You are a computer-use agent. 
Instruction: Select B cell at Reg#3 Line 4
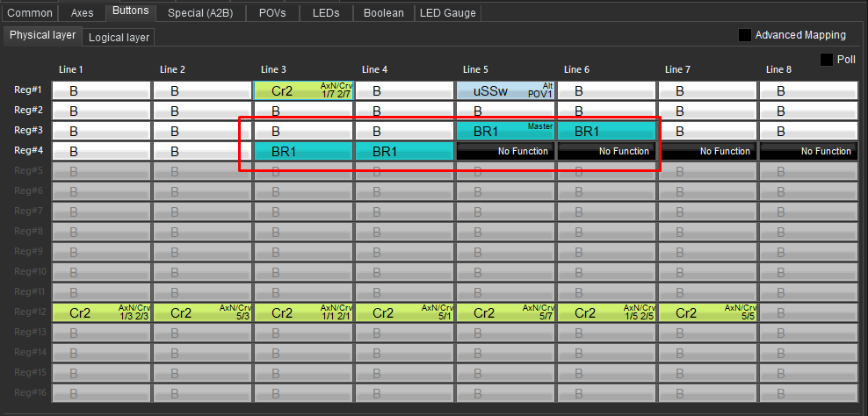405,131
